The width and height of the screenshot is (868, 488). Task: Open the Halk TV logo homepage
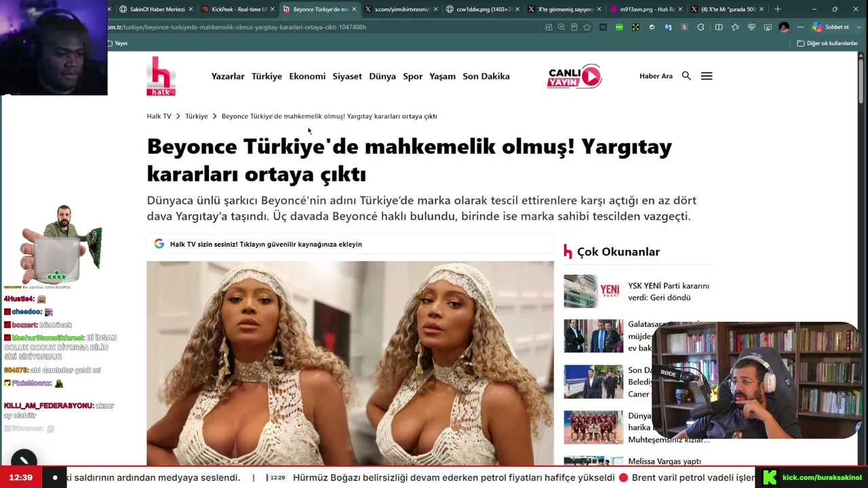[161, 76]
